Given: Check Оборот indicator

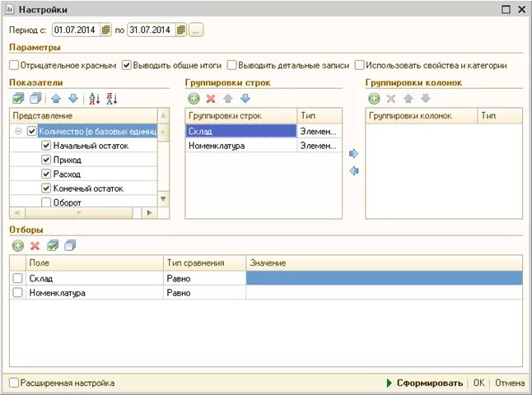Looking at the screenshot, I should [x=46, y=202].
